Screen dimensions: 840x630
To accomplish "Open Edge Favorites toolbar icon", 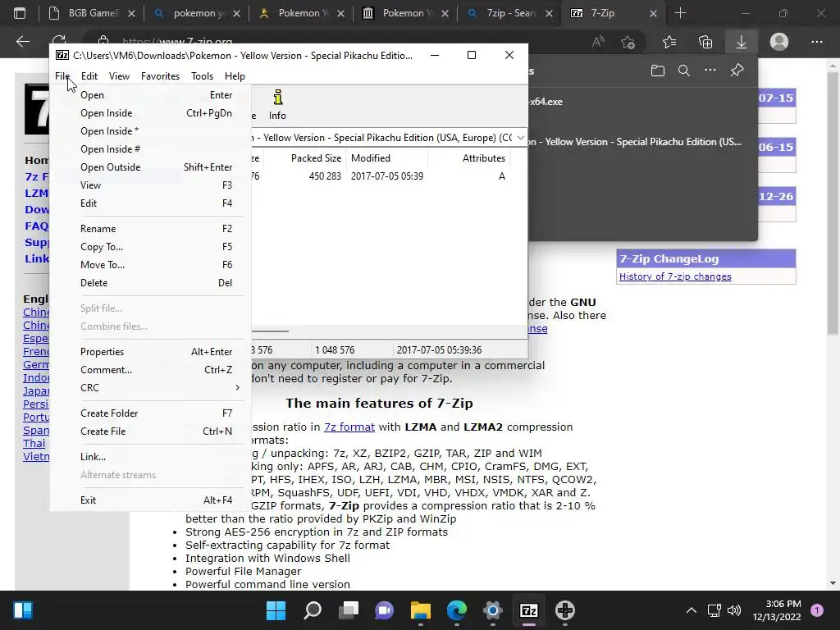I will pyautogui.click(x=669, y=42).
